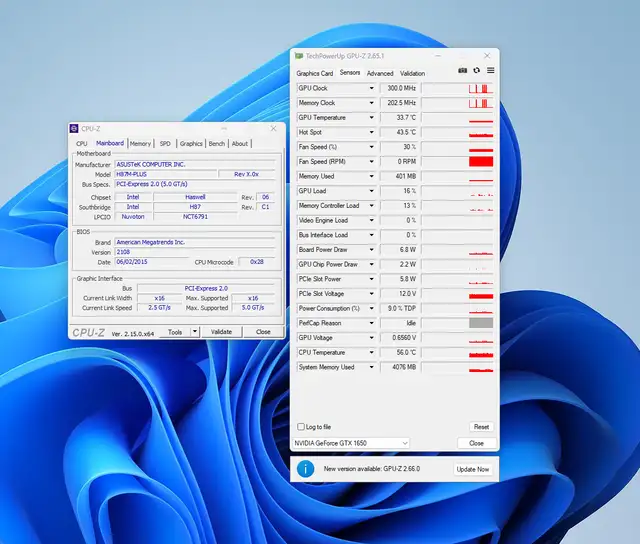Open the CPU Temperature sensor dropdown
The image size is (640, 544).
(371, 353)
